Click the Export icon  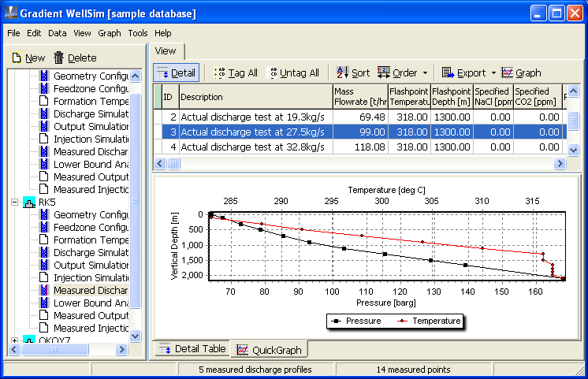[448, 72]
